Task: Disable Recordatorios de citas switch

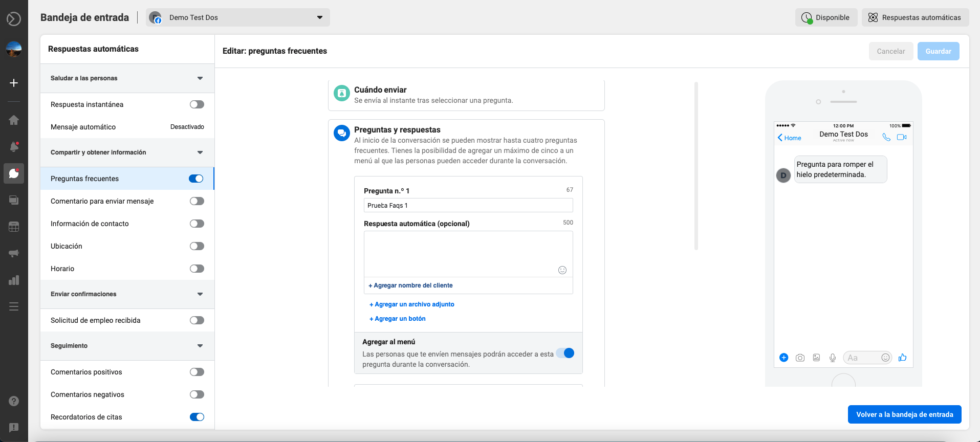Action: click(x=197, y=417)
